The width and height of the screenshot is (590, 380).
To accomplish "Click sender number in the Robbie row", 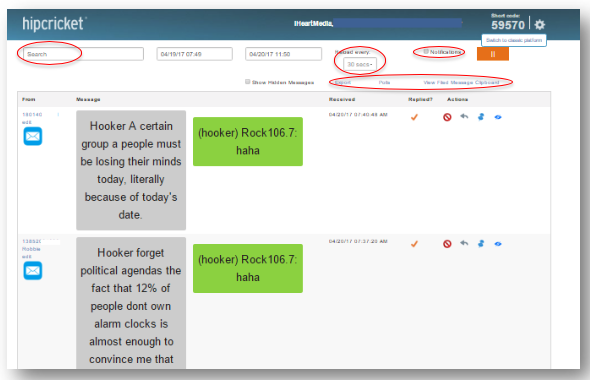I will tap(32, 241).
